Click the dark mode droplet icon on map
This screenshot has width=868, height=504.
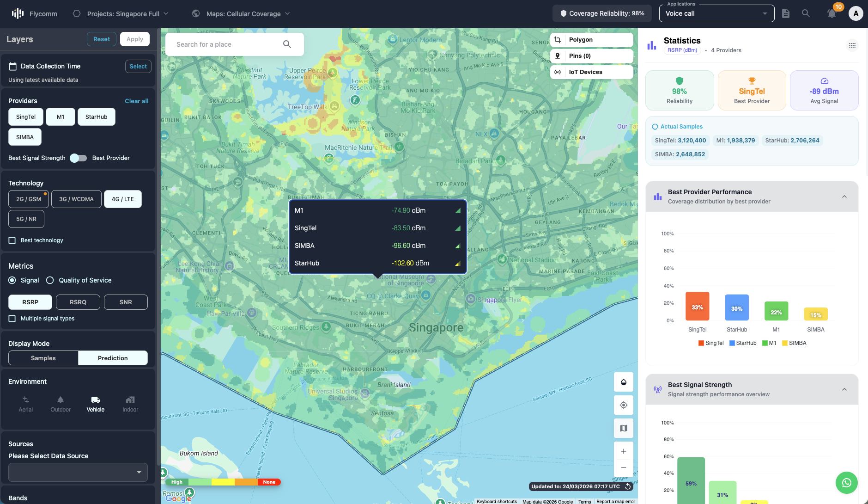click(x=623, y=382)
